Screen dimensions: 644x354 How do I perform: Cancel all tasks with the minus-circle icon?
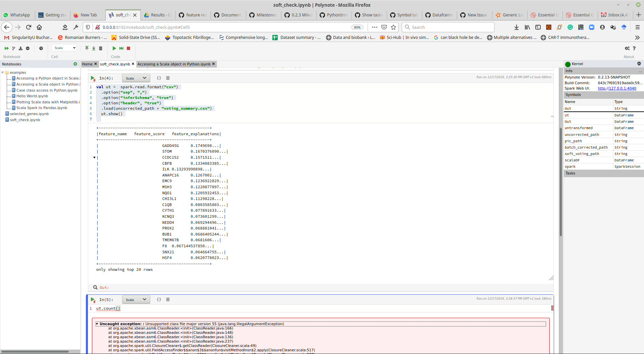click(28, 48)
